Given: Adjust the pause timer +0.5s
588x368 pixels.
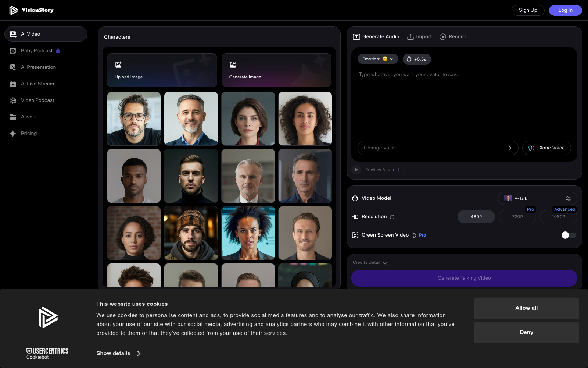Looking at the screenshot, I should [417, 59].
